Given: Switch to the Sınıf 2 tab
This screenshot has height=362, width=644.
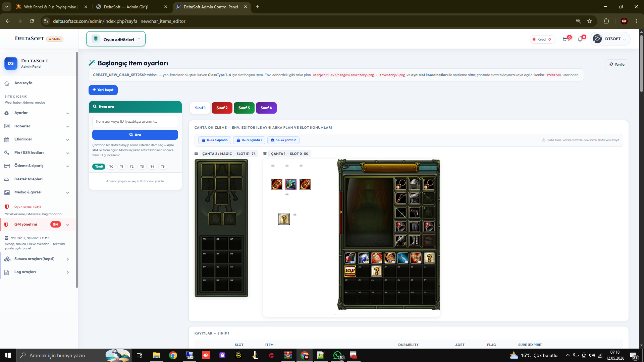Looking at the screenshot, I should 222,108.
